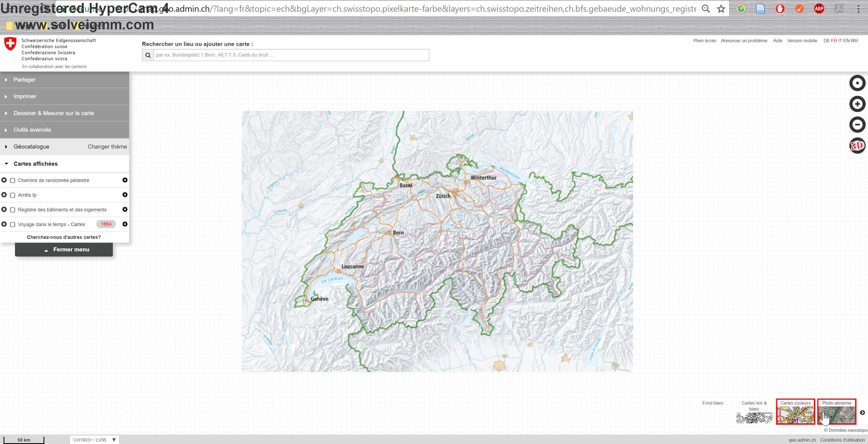This screenshot has height=444, width=868.
Task: Bookmark page with the star icon
Action: (721, 9)
